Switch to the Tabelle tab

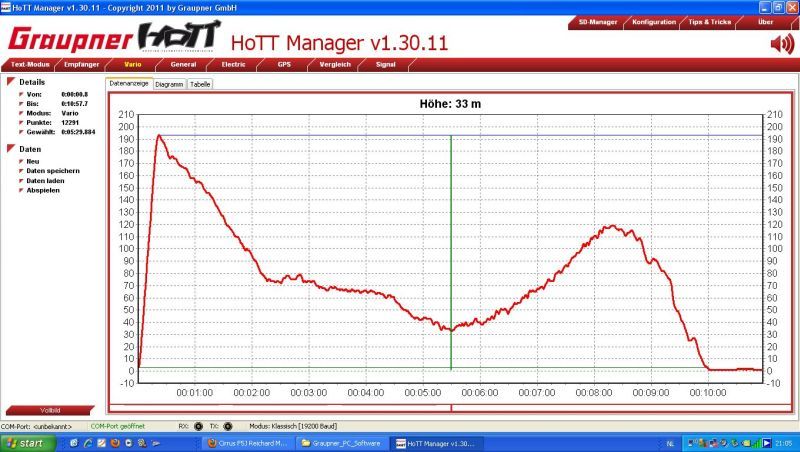200,85
